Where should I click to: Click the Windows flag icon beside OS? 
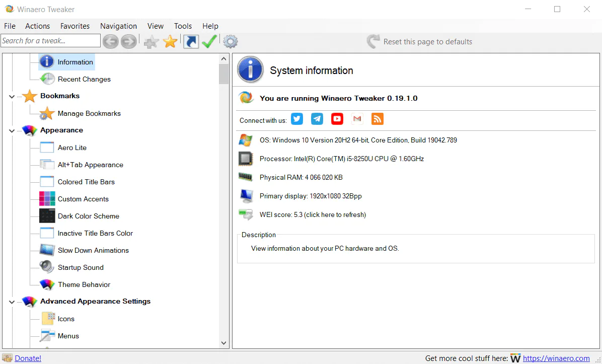[x=246, y=140]
